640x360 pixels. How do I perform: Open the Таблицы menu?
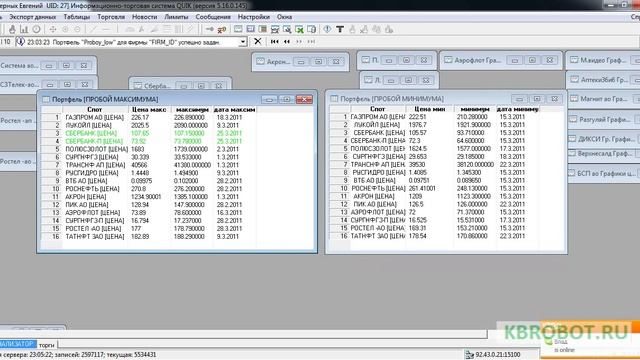pos(77,17)
